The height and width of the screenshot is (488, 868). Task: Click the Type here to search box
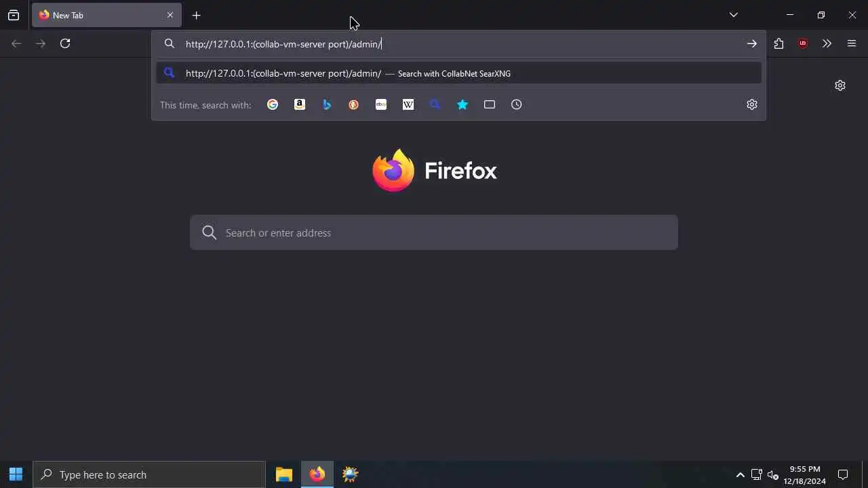pos(149,474)
